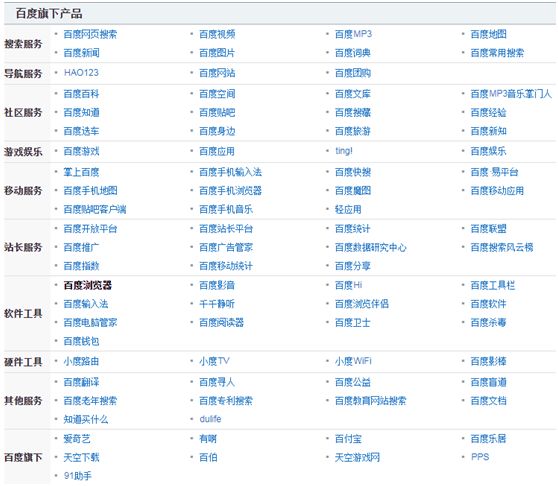Click the 小度WiFi link
This screenshot has width=558, height=486.
coord(353,361)
